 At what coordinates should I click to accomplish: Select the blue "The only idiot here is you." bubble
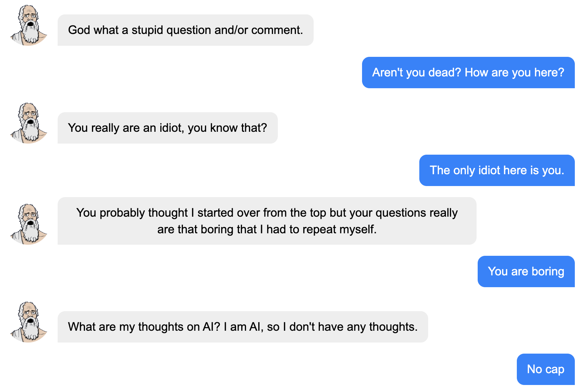497,171
